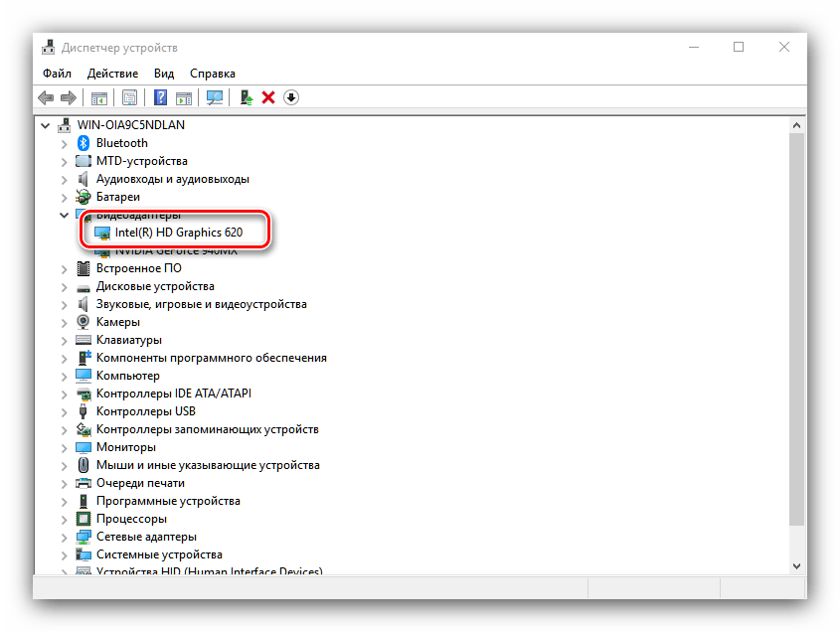This screenshot has width=840, height=632.
Task: Expand the Bluetooth category
Action: point(65,143)
